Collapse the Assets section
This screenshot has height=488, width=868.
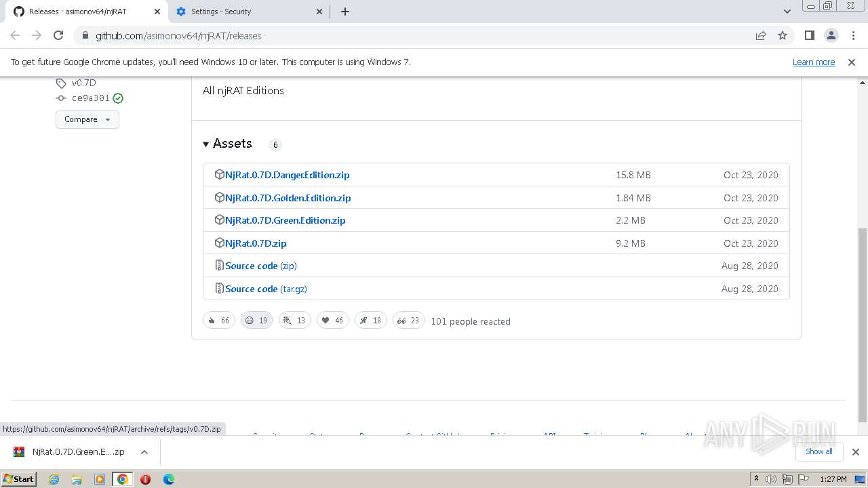tap(227, 144)
